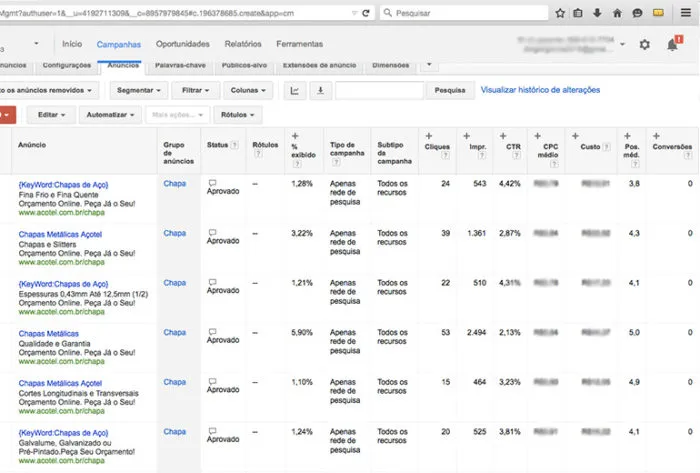Click the Custo column help icon

pos(606,147)
